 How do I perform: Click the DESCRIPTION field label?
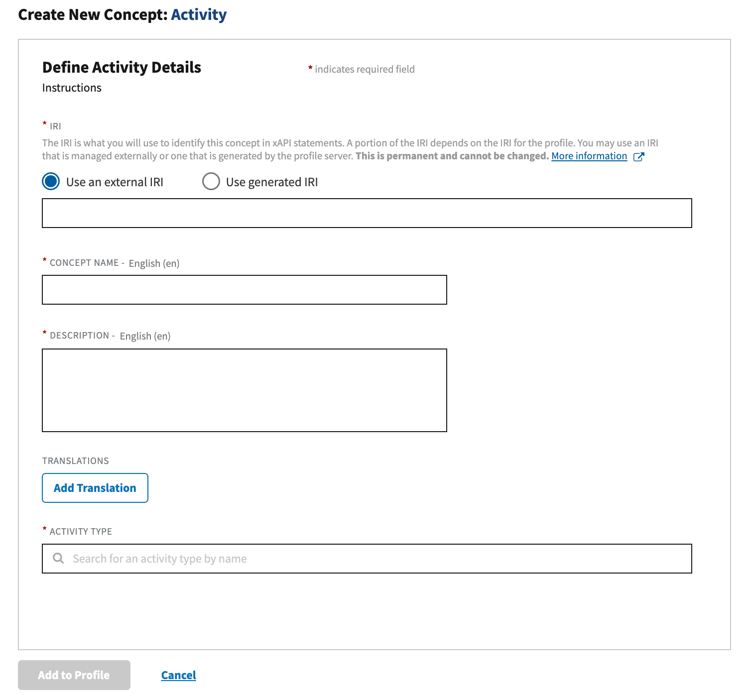[79, 336]
